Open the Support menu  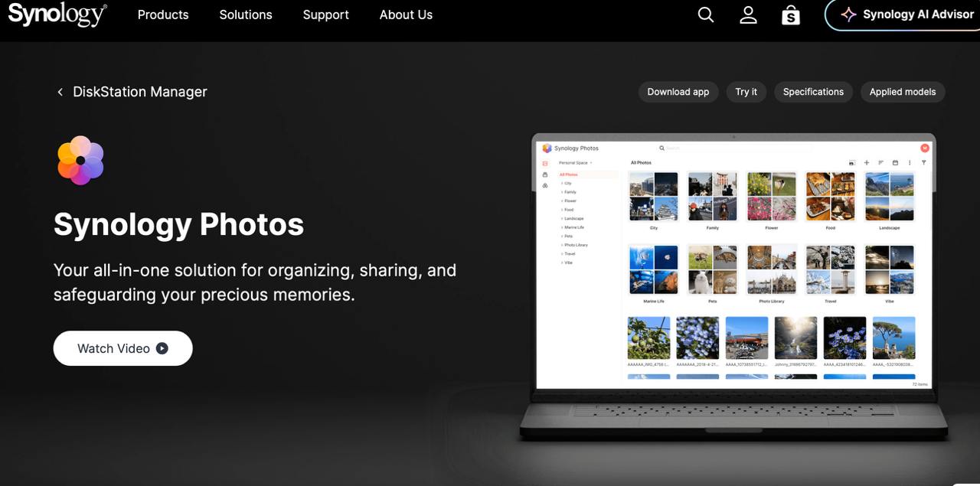(x=325, y=15)
